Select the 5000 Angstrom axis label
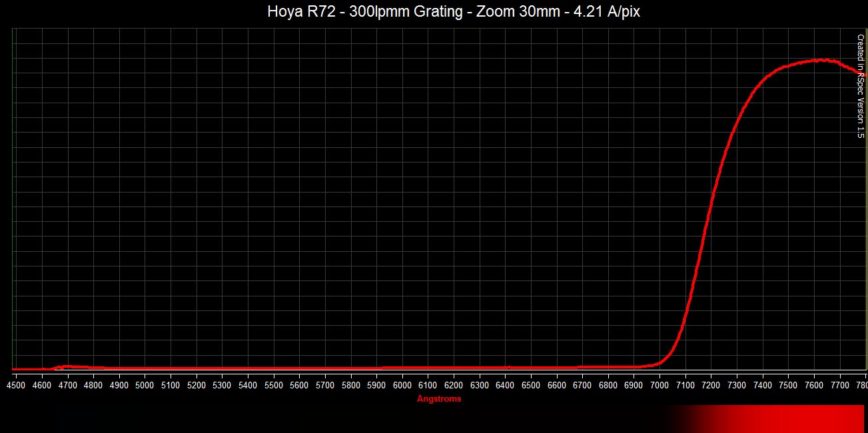This screenshot has height=433, width=868. [x=145, y=385]
